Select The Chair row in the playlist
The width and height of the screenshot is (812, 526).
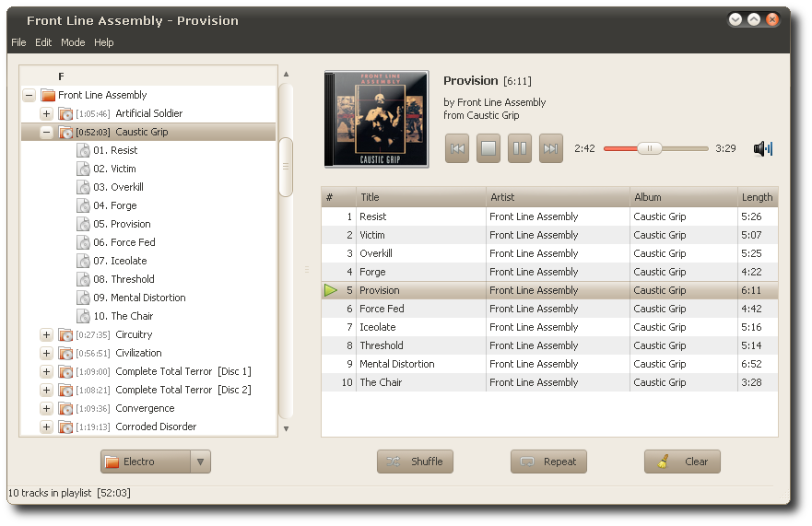click(x=549, y=382)
